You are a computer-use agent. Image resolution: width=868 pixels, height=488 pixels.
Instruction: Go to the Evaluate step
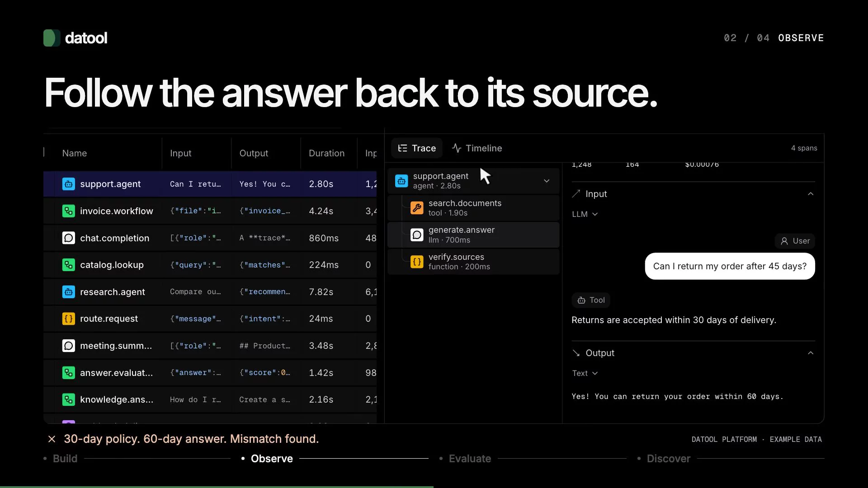click(470, 459)
